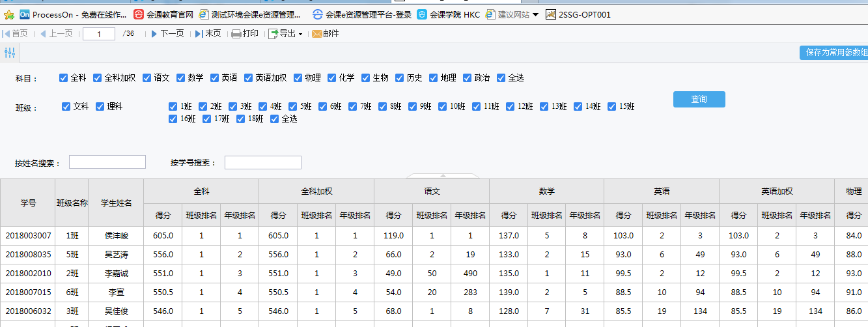Go to first page with 首页
The height and width of the screenshot is (327, 868).
(15, 34)
